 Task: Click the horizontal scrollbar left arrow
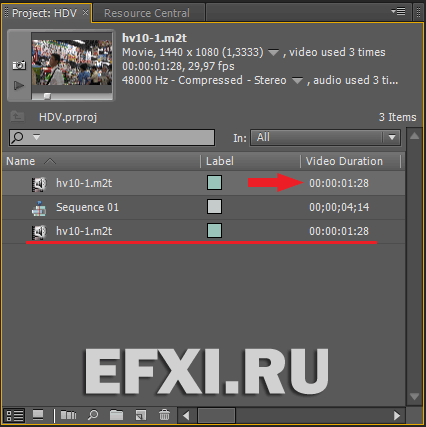(186, 416)
